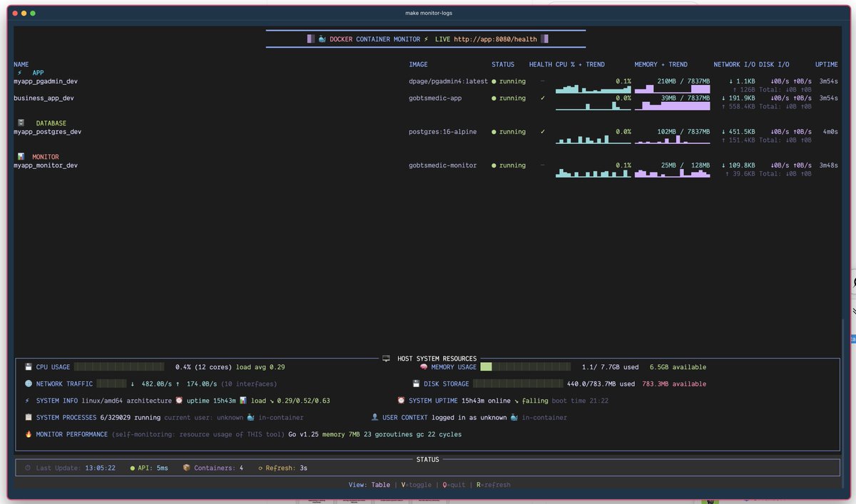Click the bar chart icon beside the MONITOR group

[21, 156]
